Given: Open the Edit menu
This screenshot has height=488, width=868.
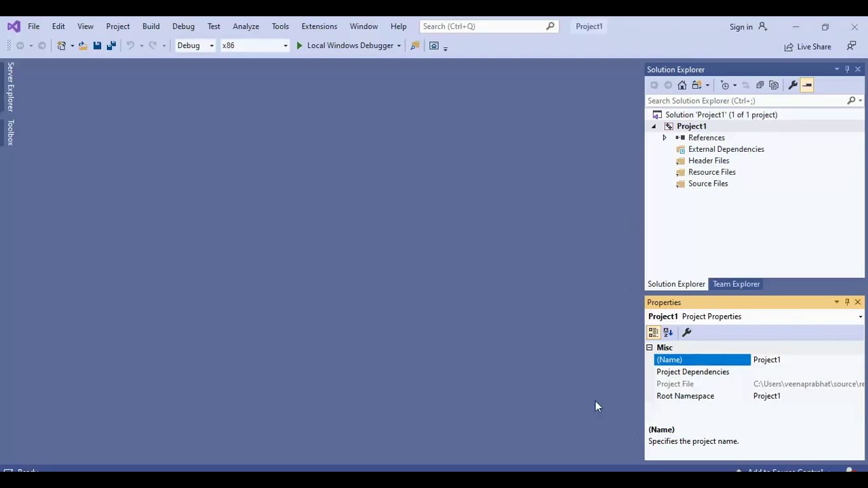Looking at the screenshot, I should 58,26.
